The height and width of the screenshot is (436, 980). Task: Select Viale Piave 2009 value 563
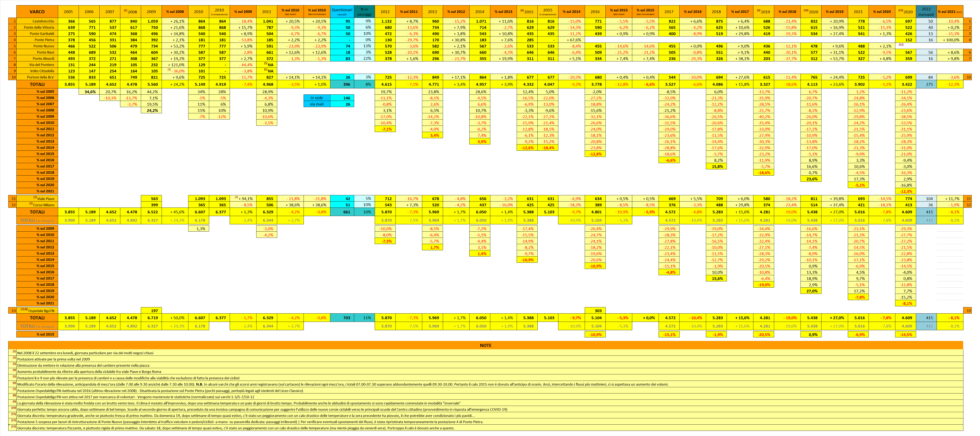coord(151,198)
